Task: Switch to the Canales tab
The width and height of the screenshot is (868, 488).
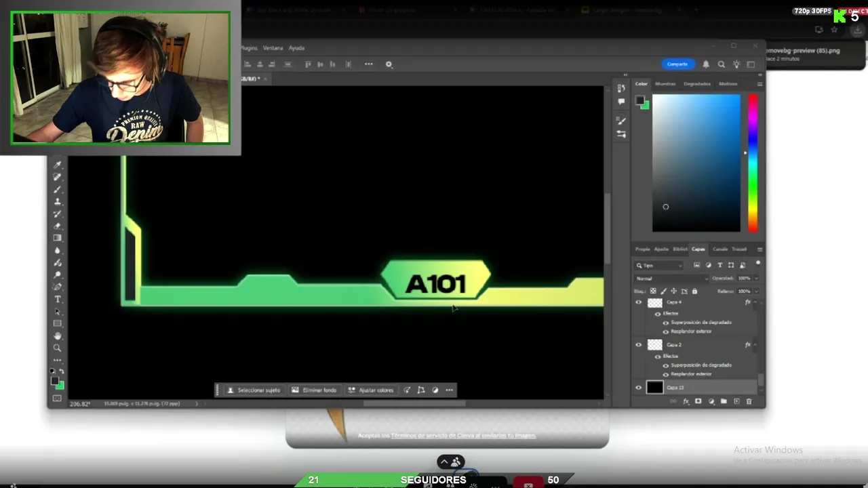Action: [x=720, y=249]
